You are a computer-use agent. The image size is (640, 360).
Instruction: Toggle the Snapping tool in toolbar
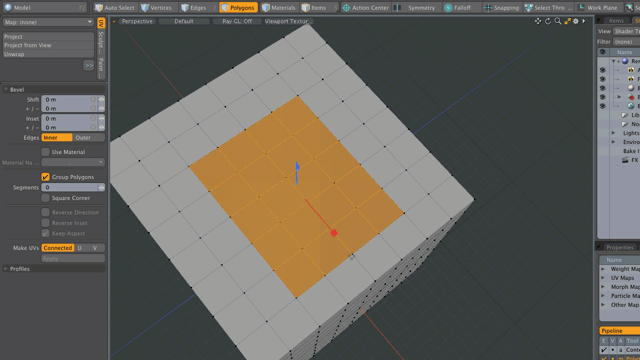[x=501, y=7]
